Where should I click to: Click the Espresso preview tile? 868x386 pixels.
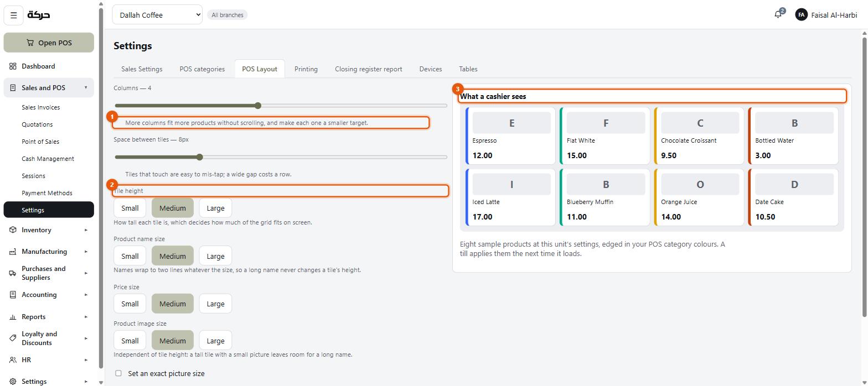tap(510, 136)
